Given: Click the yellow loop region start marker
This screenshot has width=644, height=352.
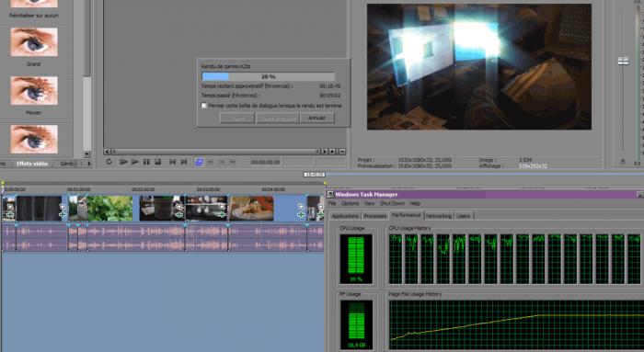Looking at the screenshot, I should [4, 184].
